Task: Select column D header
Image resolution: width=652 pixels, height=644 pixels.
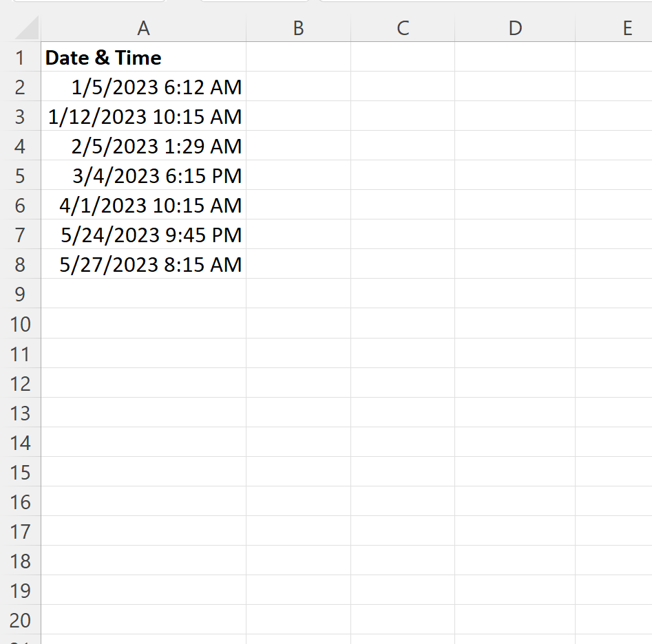Action: click(515, 28)
